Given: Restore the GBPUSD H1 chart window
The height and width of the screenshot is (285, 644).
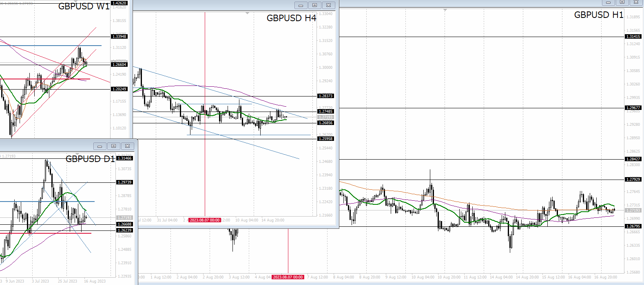Looking at the screenshot, I should [x=622, y=2].
